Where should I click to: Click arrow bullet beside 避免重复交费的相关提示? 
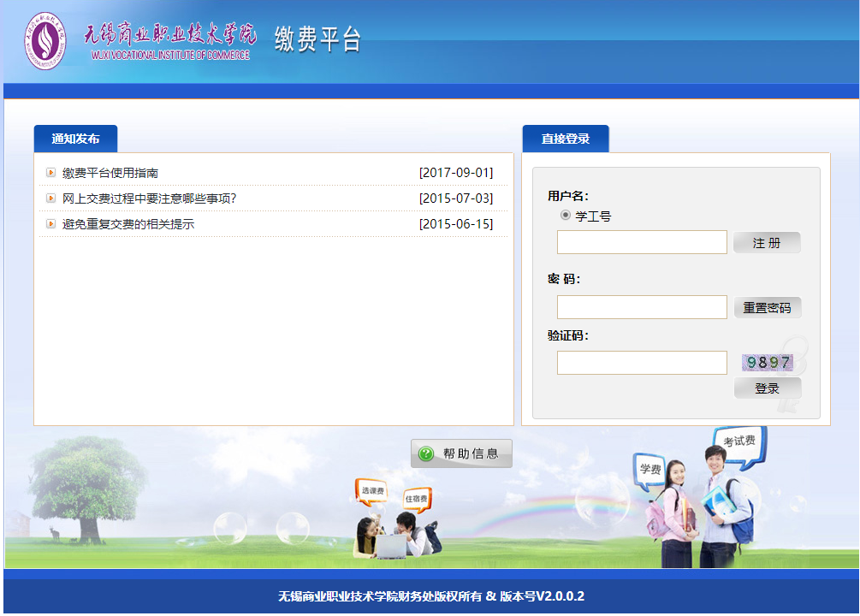[x=50, y=224]
